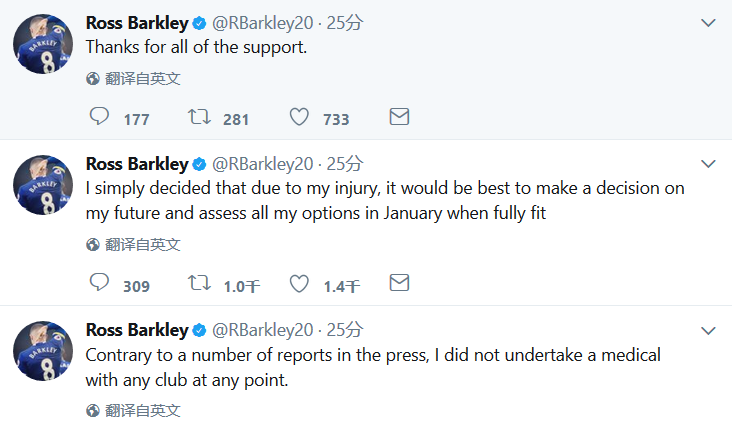This screenshot has width=732, height=430.
Task: Open the Ross Barkley name on the first tweet
Action: click(x=137, y=23)
